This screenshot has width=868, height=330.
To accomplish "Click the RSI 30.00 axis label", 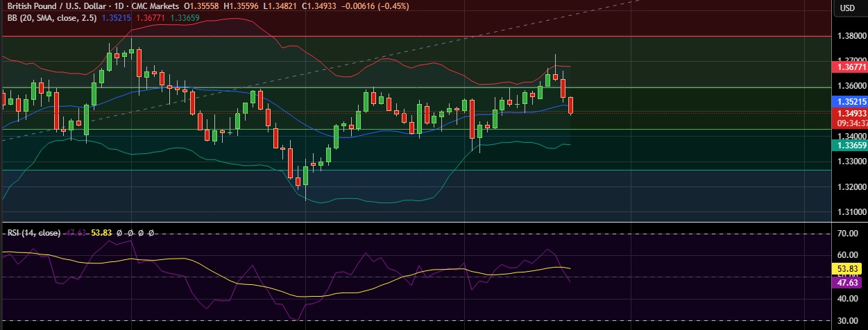I will click(x=848, y=321).
